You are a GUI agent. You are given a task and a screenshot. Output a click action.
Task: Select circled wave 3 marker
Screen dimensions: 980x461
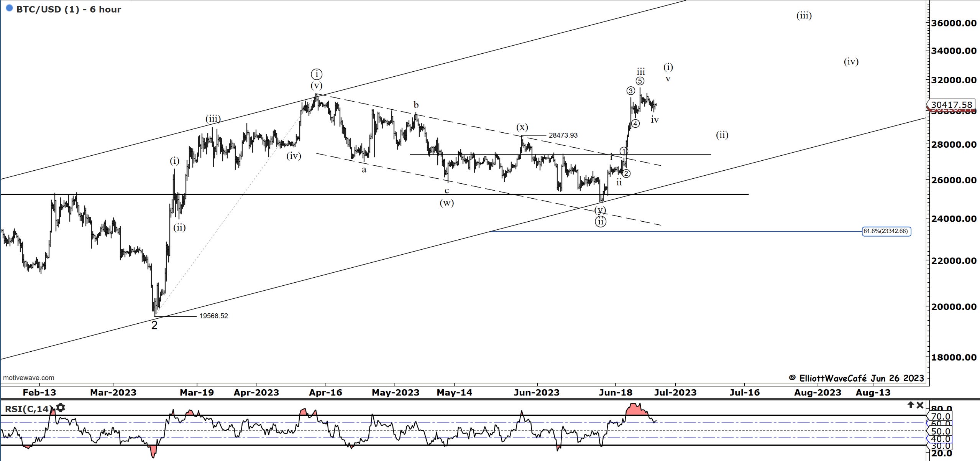pyautogui.click(x=630, y=91)
